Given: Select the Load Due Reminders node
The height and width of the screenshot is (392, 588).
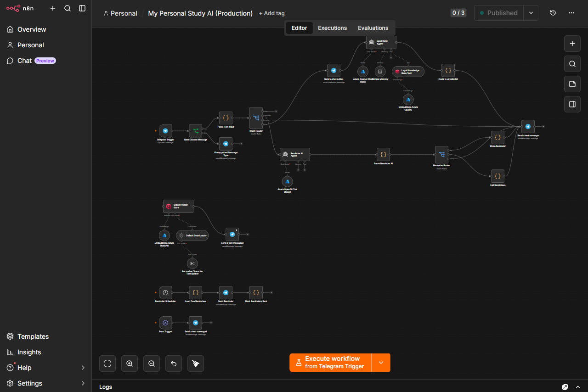Looking at the screenshot, I should click(x=196, y=292).
